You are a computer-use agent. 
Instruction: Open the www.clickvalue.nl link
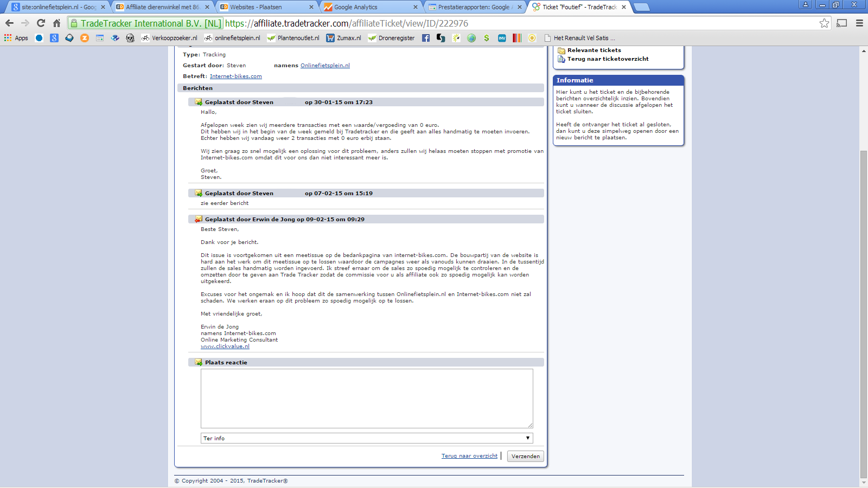click(225, 346)
